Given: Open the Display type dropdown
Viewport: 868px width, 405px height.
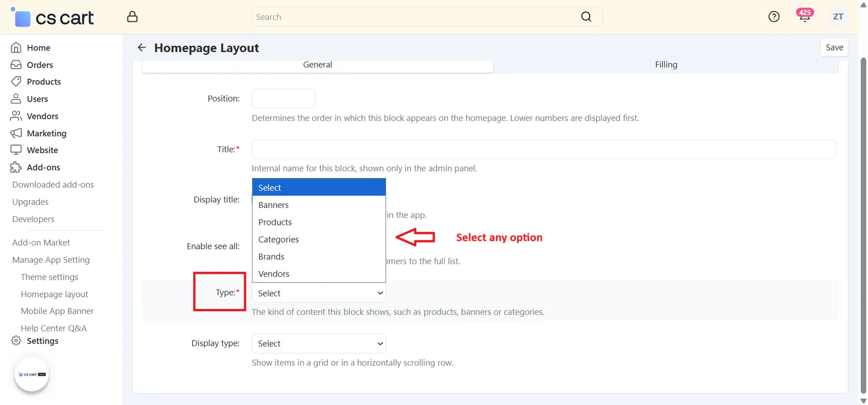Looking at the screenshot, I should point(319,344).
